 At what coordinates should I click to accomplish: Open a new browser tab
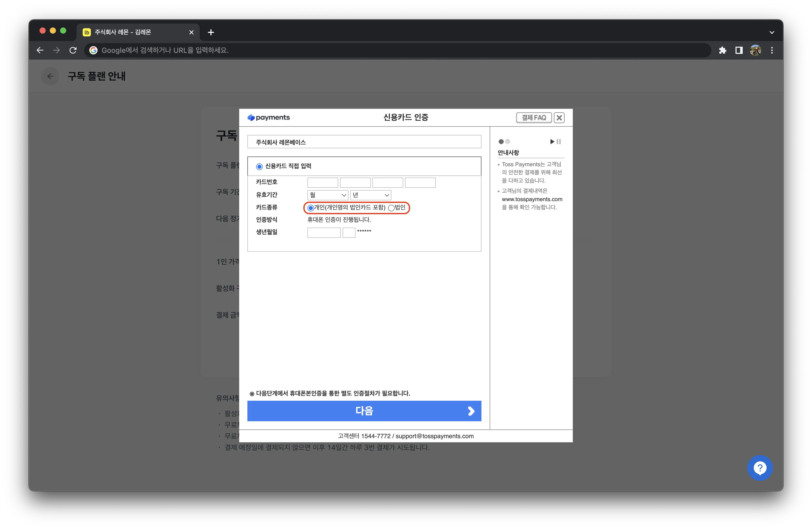211,32
